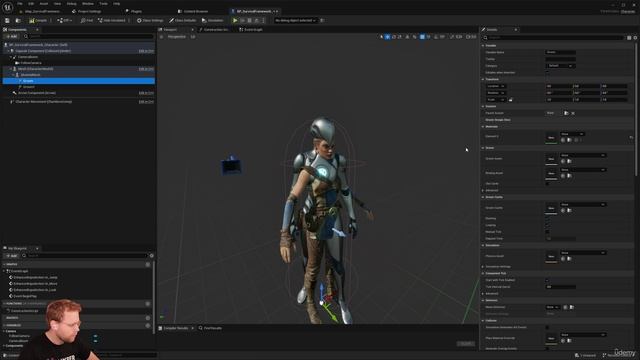Open the Window menu
Image resolution: width=640 pixels, height=360 pixels.
click(88, 4)
